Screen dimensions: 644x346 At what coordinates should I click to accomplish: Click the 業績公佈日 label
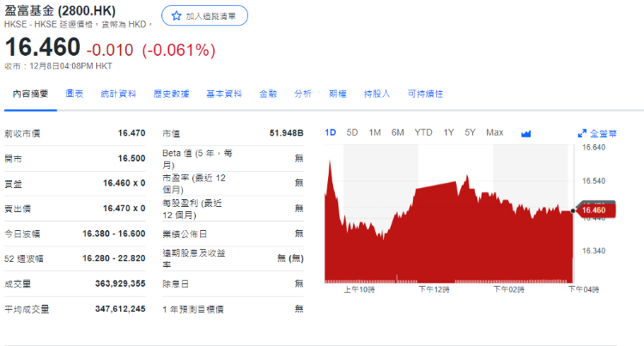(185, 234)
